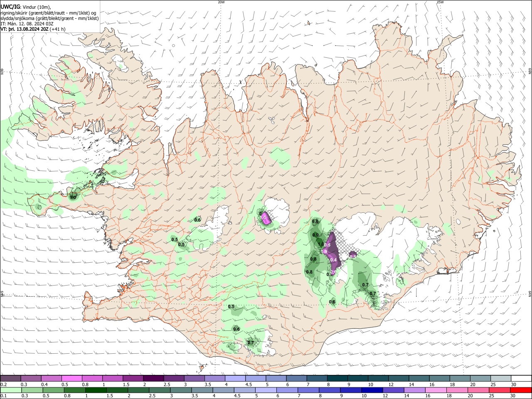Pick the 6–7 slate blue swatch in upper legend row

coord(296,379)
